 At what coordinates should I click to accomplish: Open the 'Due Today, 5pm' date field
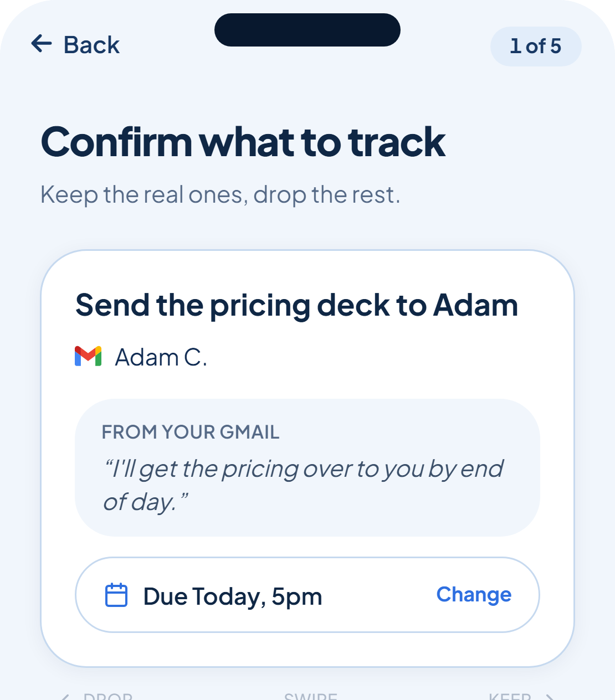click(307, 595)
